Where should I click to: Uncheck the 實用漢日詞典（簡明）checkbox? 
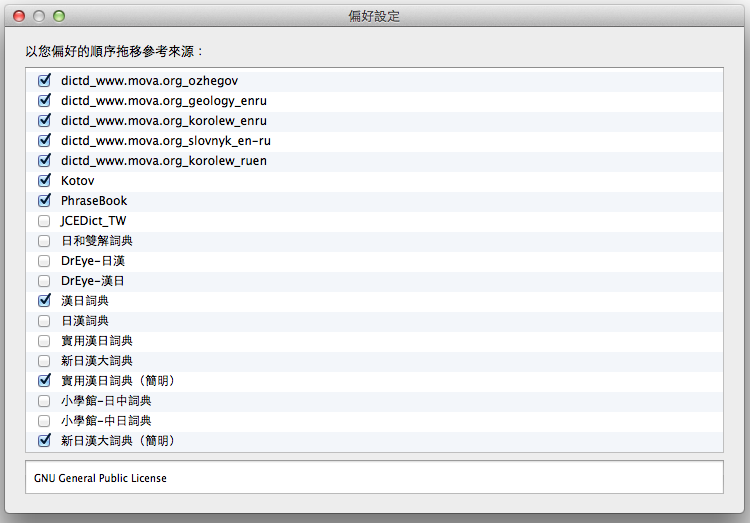tap(44, 381)
